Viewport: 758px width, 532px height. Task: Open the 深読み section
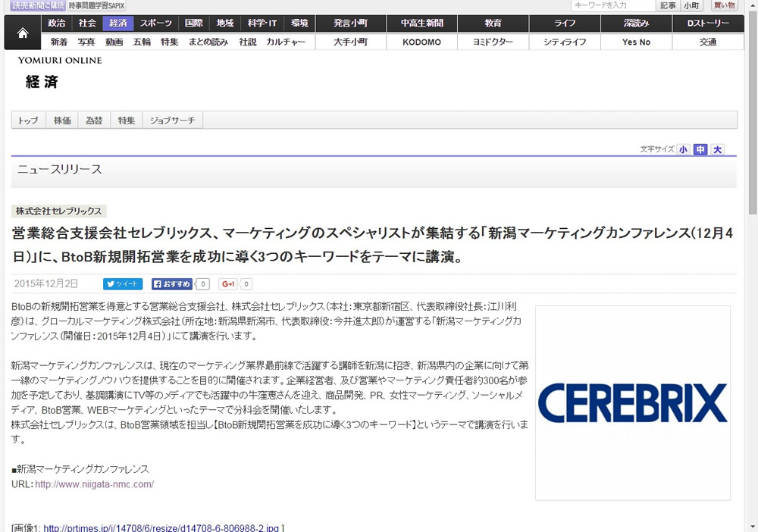(636, 23)
